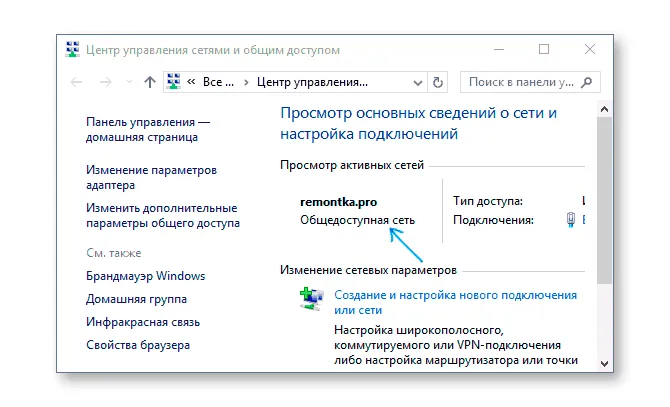Image resolution: width=670 pixels, height=407 pixels.
Task: Expand the arrow after 'Все ...'
Action: [x=246, y=82]
